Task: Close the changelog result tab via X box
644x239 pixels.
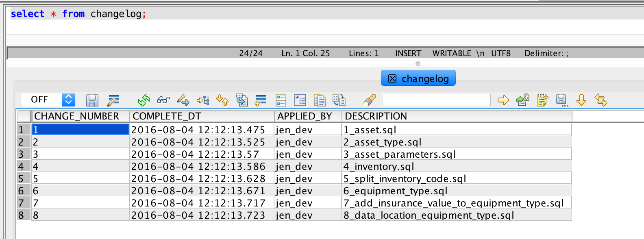Action: (x=392, y=78)
